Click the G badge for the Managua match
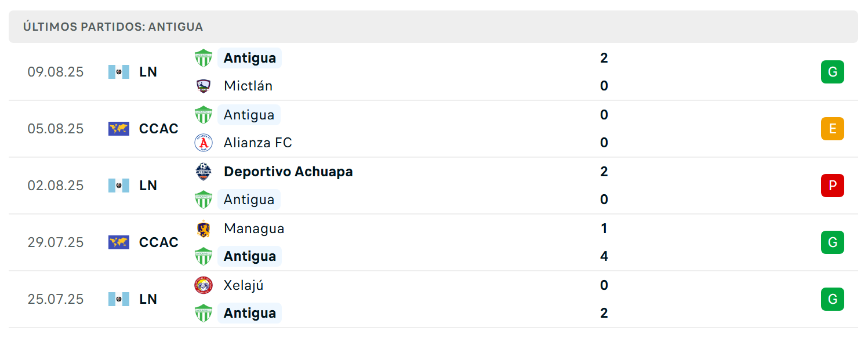Image resolution: width=868 pixels, height=338 pixels. [833, 242]
